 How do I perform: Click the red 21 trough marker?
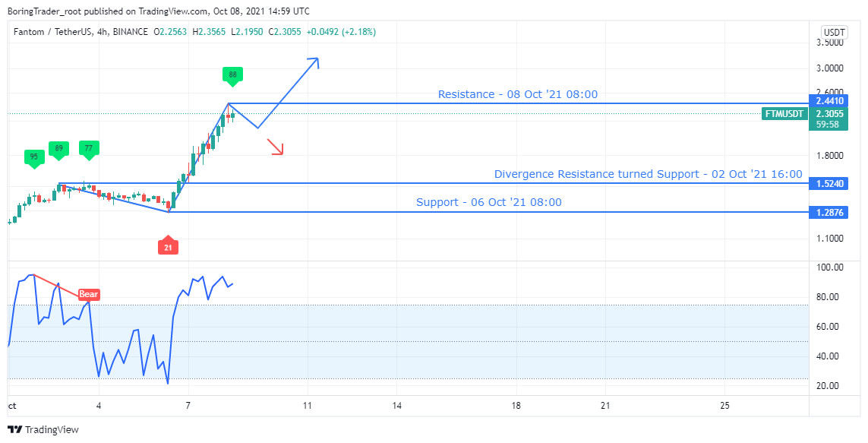(x=168, y=245)
